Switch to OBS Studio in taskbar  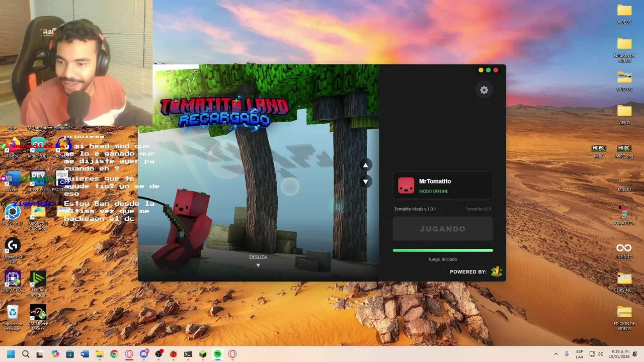point(158,354)
